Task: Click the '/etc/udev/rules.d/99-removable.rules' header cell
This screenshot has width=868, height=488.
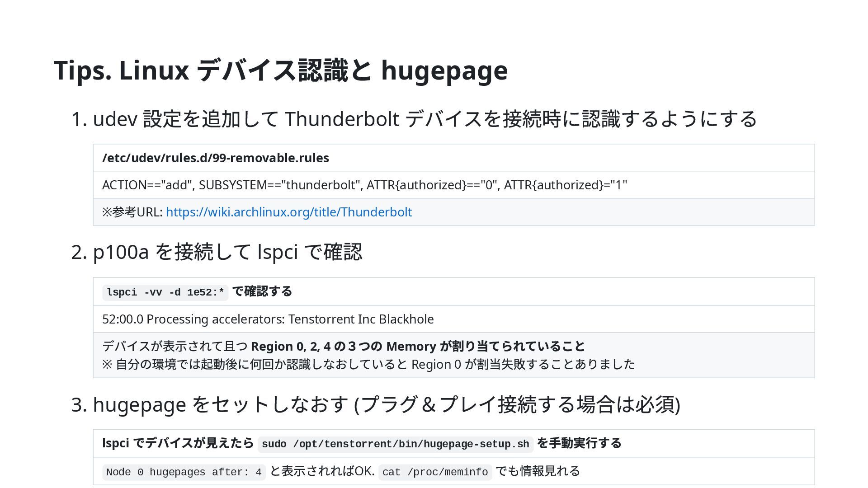Action: coord(216,158)
